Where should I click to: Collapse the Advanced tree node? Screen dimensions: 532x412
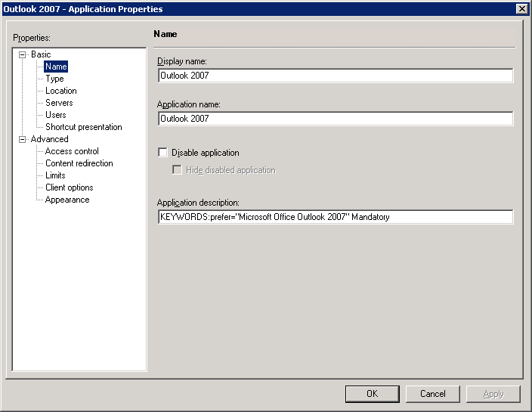click(x=23, y=140)
